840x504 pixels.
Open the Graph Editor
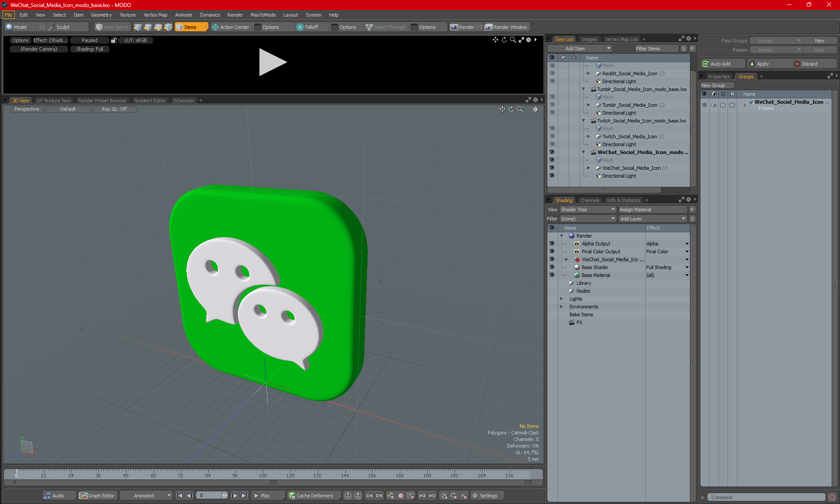97,496
